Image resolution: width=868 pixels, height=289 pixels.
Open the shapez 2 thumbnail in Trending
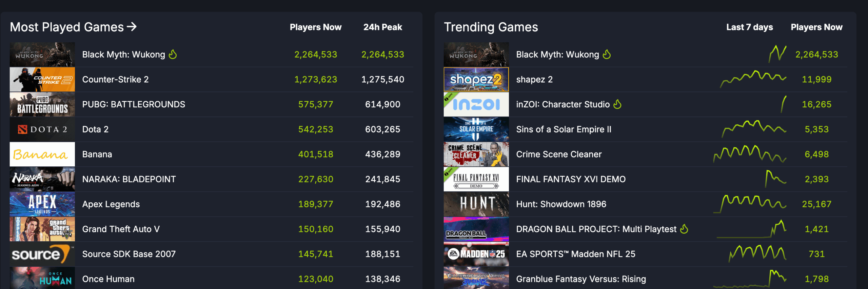476,79
